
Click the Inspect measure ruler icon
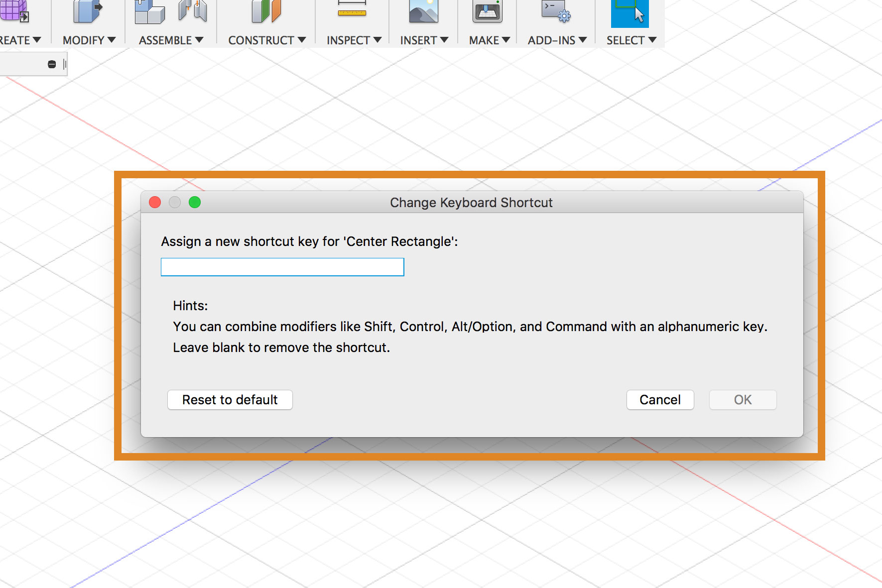352,9
